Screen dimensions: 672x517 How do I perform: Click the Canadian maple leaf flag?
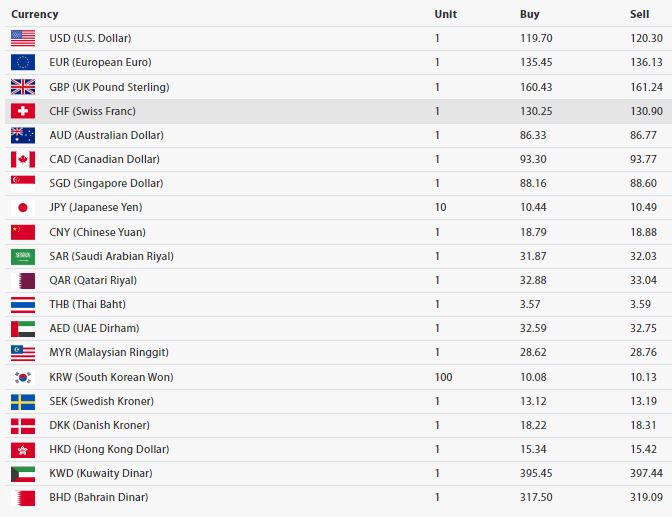23,159
